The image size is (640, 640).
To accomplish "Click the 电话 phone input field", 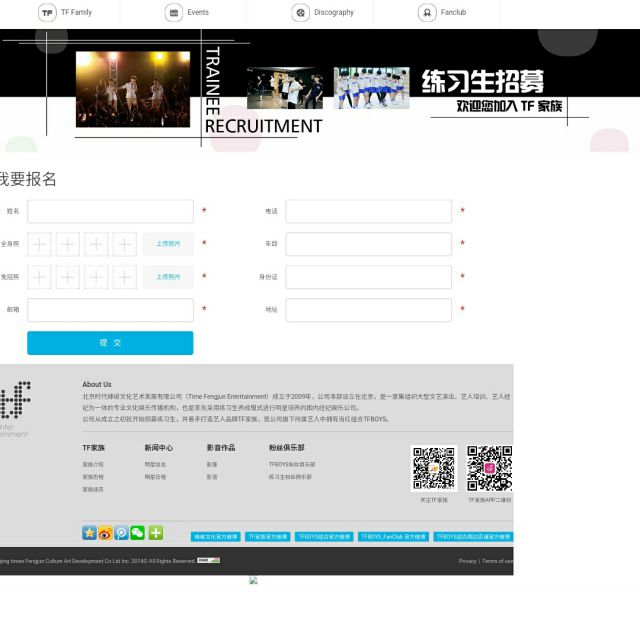I will click(x=369, y=211).
